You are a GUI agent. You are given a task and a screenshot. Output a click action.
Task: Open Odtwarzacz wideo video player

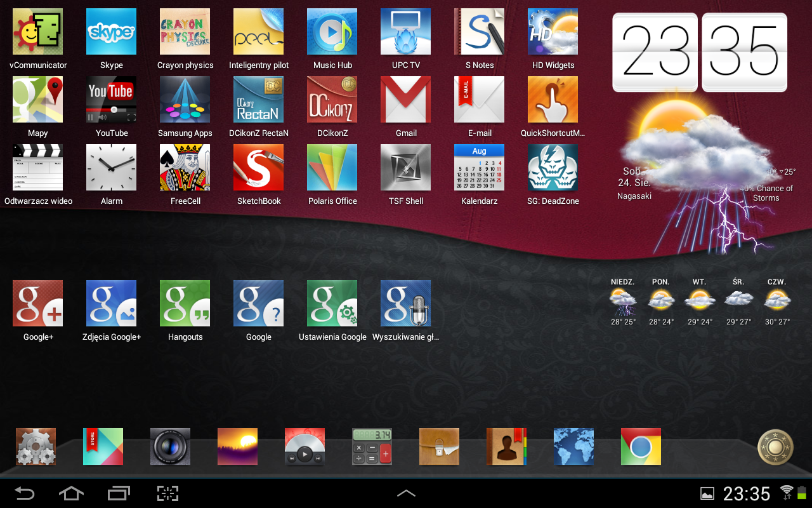[x=38, y=168]
